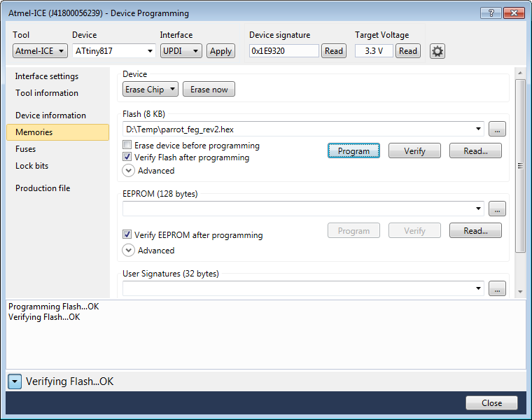This screenshot has height=420, width=532.
Task: Click the 'User Signatures (32 bytes)' label
Action: (171, 274)
